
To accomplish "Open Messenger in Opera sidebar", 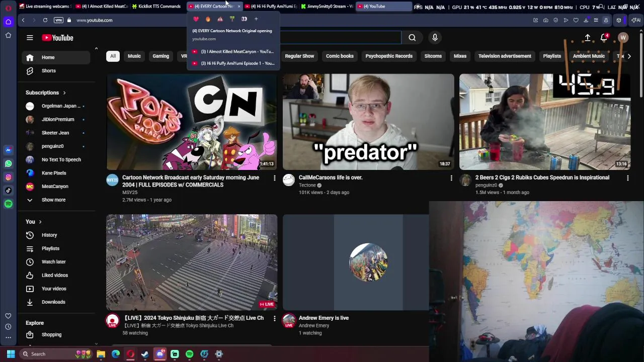I will click(x=8, y=150).
